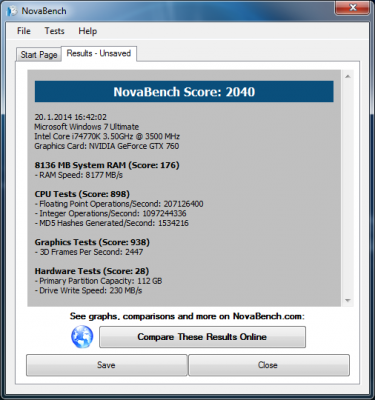The image size is (375, 400).
Task: Click Hardware Tests (Score: 28) heading
Action: pyautogui.click(x=92, y=271)
